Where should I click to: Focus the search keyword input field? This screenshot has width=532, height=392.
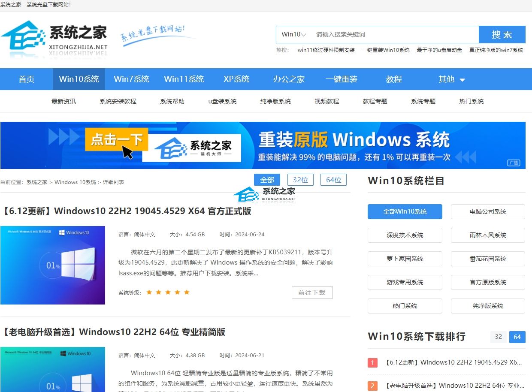click(x=395, y=34)
